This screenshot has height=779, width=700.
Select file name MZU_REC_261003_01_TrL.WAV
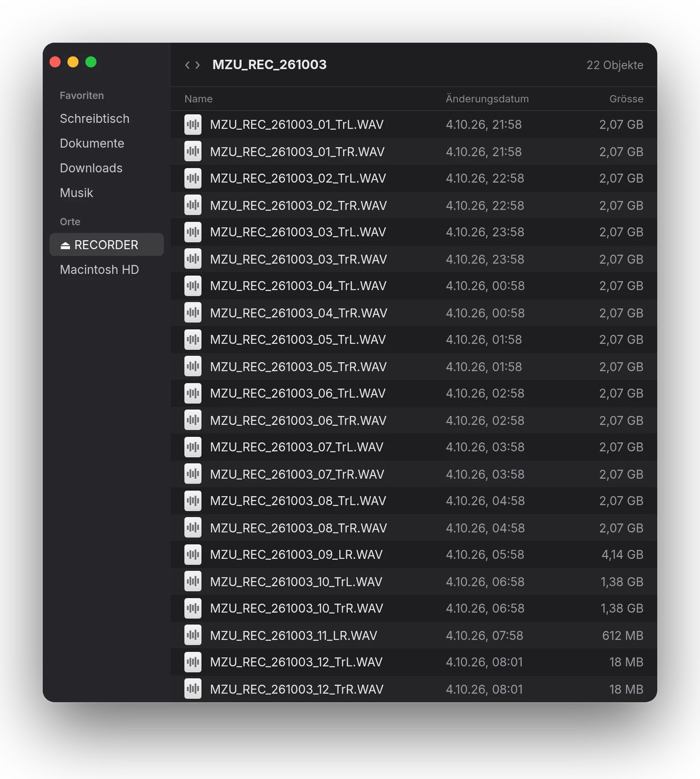[297, 124]
